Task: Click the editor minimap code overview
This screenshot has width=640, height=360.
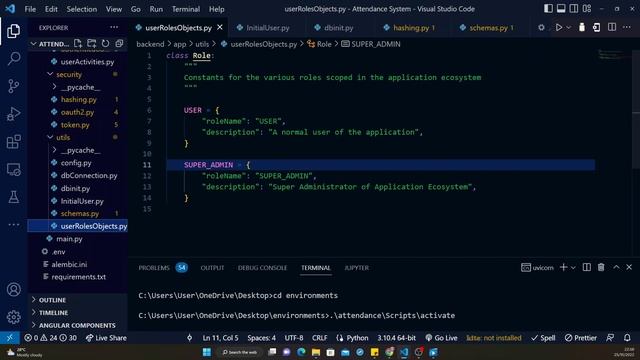Action: click(612, 55)
